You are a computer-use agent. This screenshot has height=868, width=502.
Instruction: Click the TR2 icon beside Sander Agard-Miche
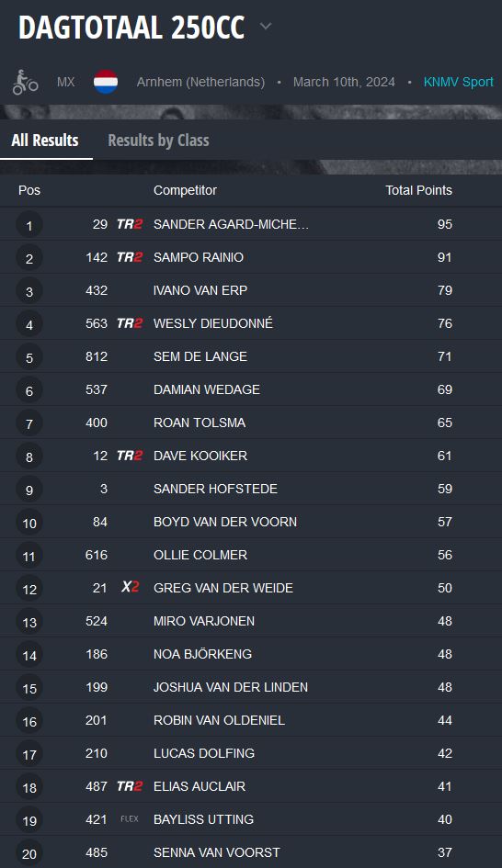click(x=130, y=224)
